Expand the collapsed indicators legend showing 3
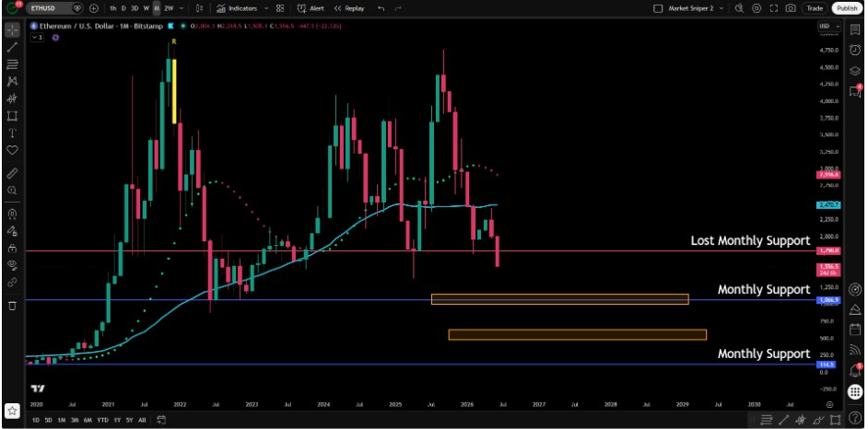 tap(37, 37)
